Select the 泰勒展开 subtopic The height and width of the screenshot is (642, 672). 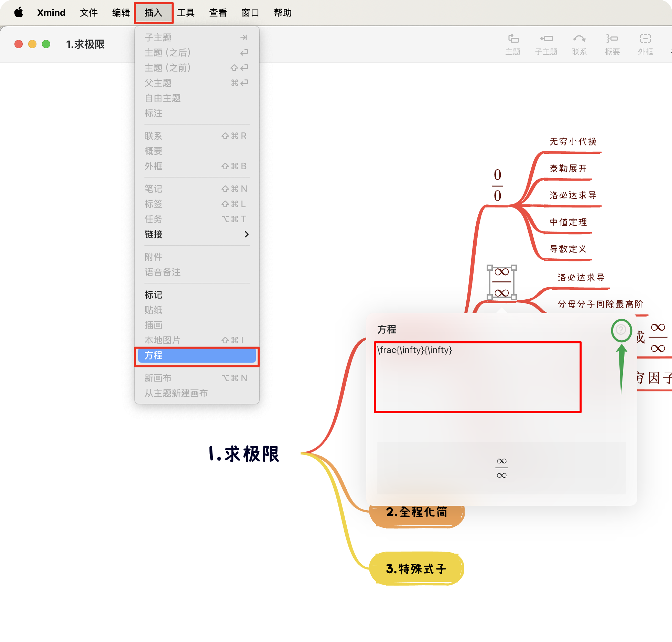coord(568,169)
